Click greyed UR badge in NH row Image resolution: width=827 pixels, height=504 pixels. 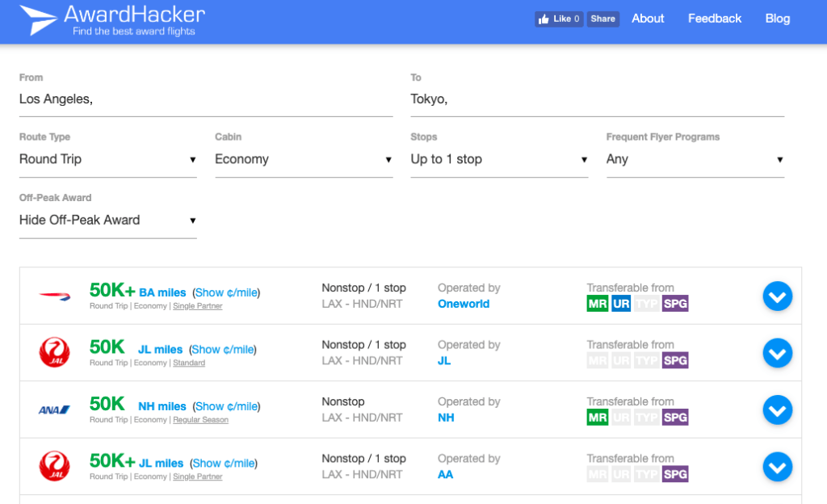coord(621,418)
